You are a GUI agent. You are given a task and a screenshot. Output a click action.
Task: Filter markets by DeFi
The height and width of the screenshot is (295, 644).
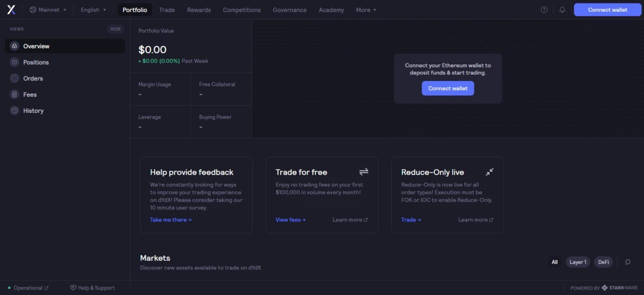click(x=603, y=262)
